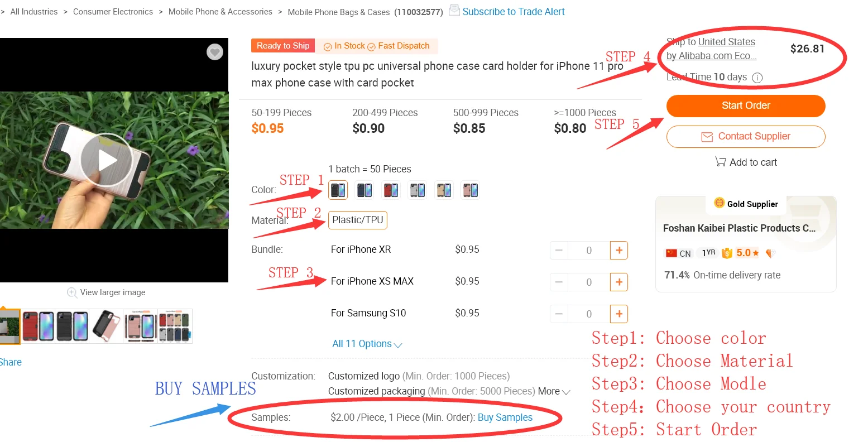Select the pink case thumbnail in gallery
Image resolution: width=868 pixels, height=442 pixels.
pos(140,326)
